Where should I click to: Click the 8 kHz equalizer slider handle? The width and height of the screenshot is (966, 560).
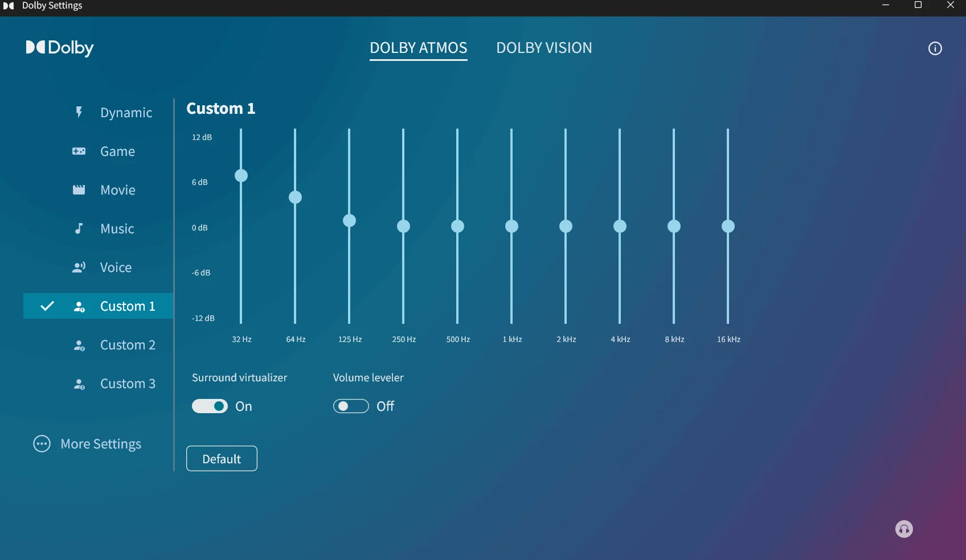click(674, 227)
